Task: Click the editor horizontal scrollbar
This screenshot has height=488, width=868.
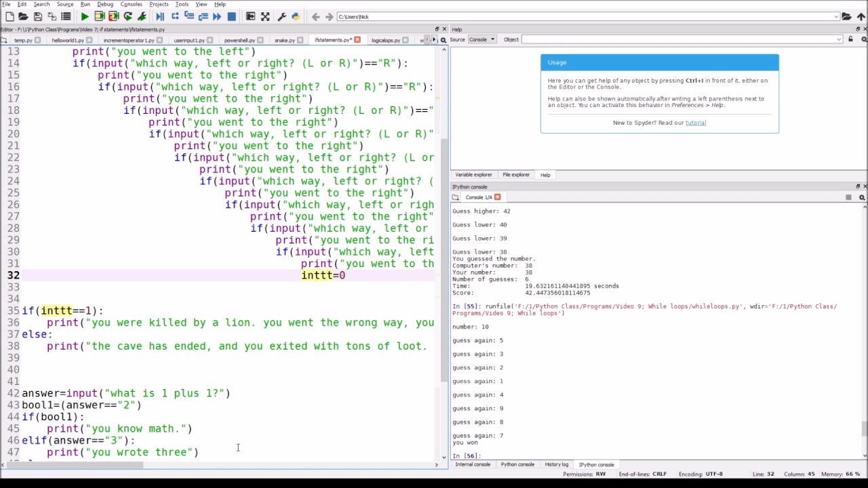Action: point(75,465)
